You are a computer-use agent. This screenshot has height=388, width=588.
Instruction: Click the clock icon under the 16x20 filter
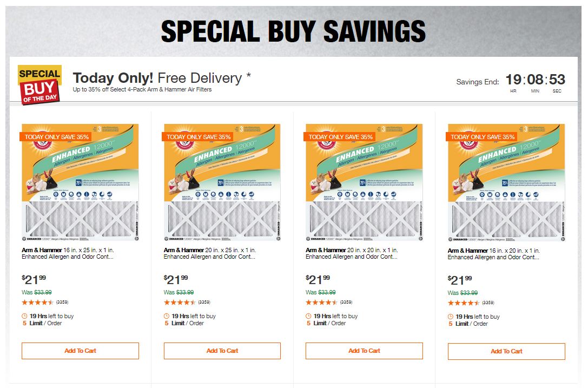tap(451, 317)
